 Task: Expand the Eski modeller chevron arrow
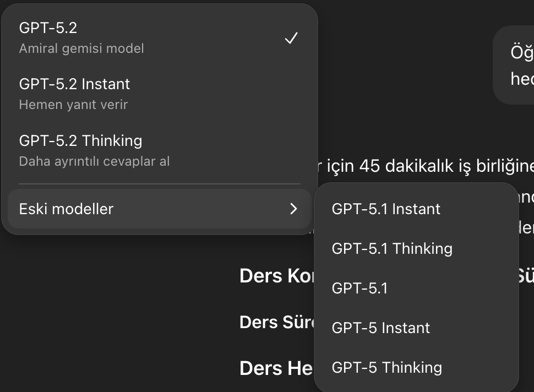pos(293,209)
